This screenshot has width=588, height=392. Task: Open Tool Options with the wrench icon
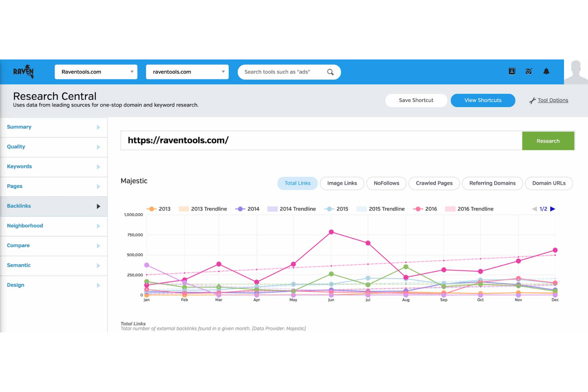[532, 100]
